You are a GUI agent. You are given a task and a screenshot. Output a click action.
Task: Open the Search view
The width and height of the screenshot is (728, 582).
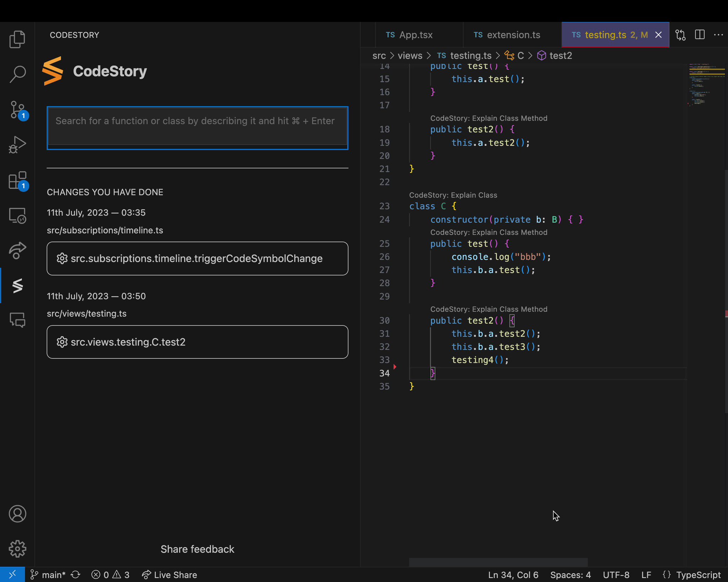(x=17, y=74)
